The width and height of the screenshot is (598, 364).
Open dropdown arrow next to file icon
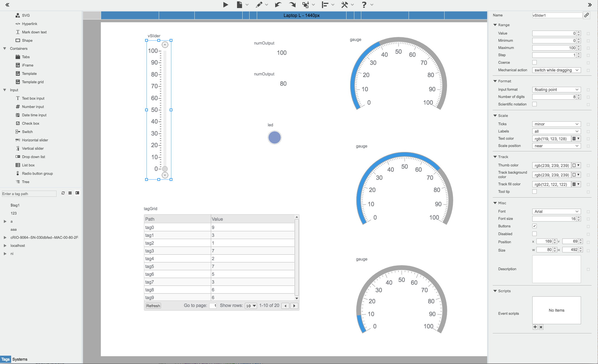click(x=247, y=5)
